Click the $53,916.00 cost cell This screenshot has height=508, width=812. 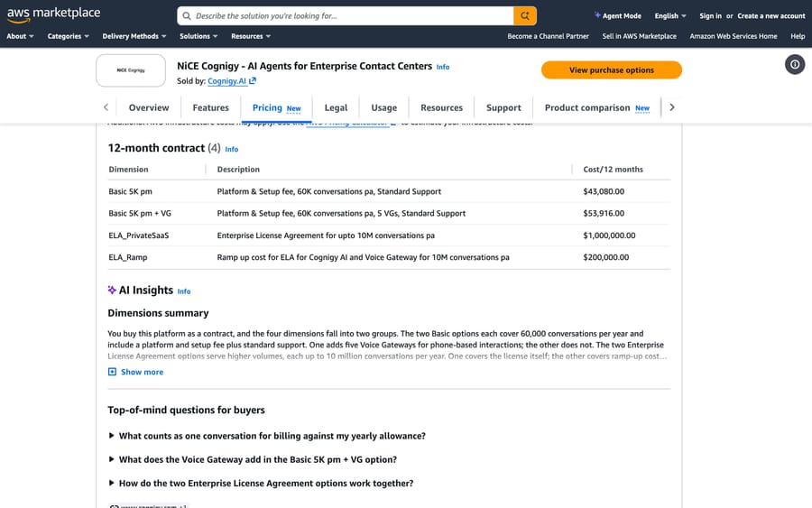point(604,213)
